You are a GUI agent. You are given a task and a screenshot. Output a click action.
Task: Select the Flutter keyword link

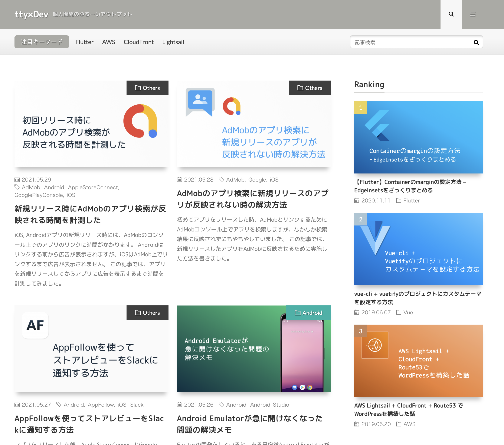[x=84, y=42]
